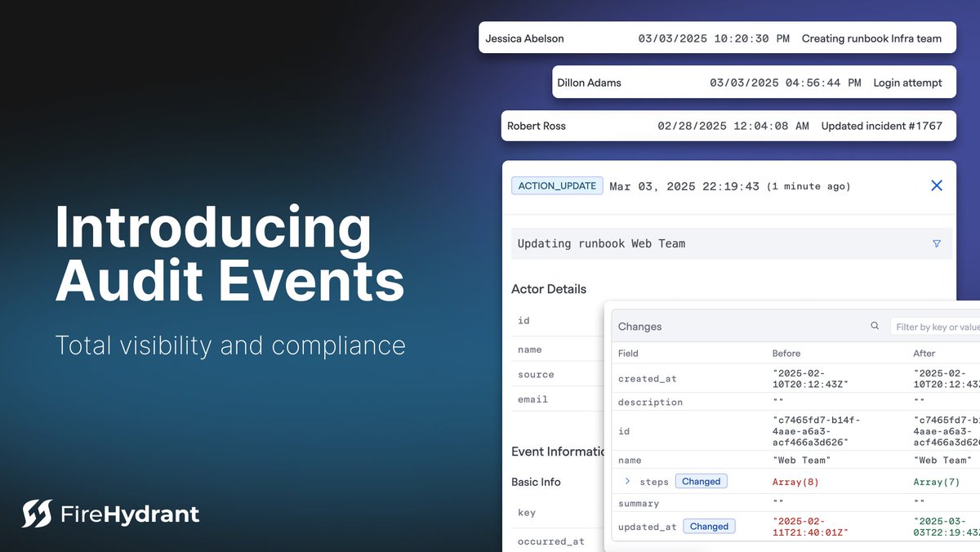This screenshot has height=552, width=980.
Task: Expand the steps row chevron
Action: pos(627,482)
